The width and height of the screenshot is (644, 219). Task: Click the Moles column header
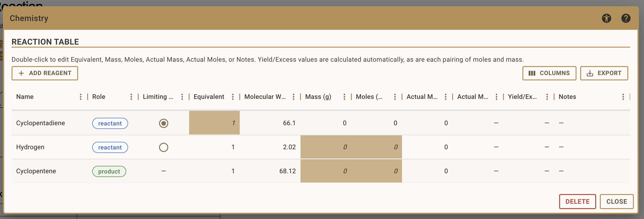pyautogui.click(x=369, y=97)
